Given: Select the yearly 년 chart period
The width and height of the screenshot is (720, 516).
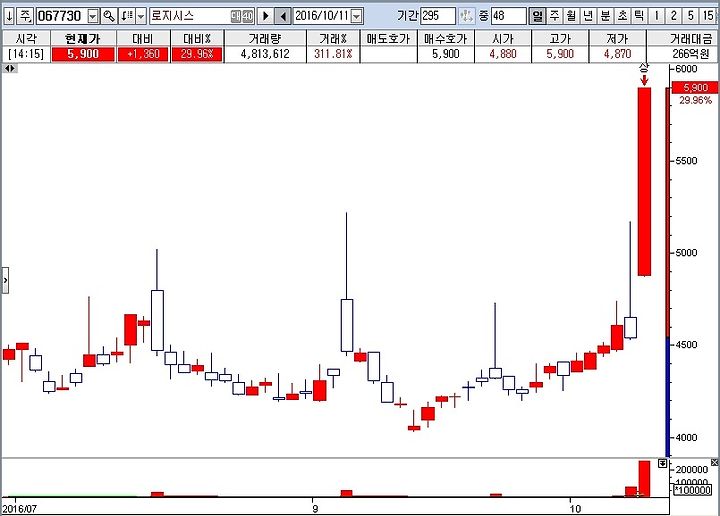Looking at the screenshot, I should [588, 16].
